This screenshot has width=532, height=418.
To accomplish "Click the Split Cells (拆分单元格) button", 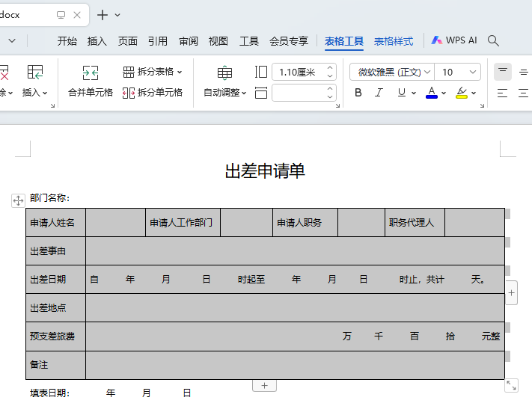I will [153, 93].
